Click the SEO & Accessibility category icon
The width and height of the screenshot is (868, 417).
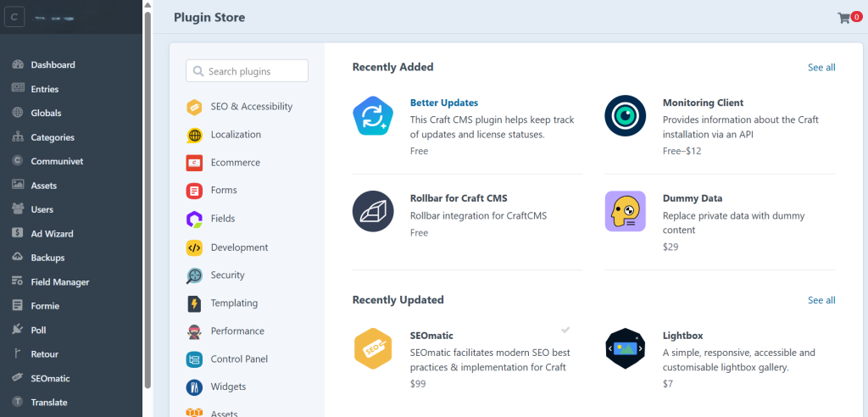(x=194, y=107)
